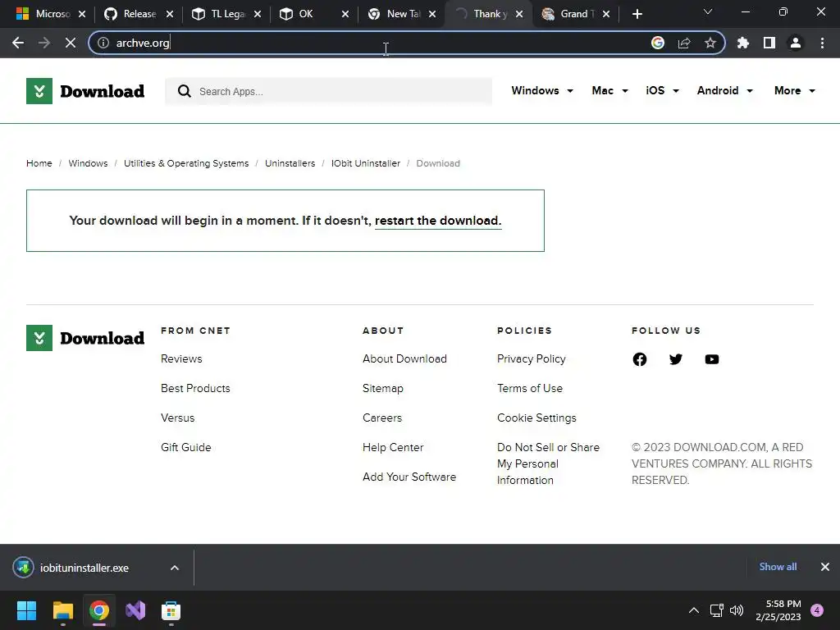Stop loading the page
840x630 pixels.
coord(71,43)
